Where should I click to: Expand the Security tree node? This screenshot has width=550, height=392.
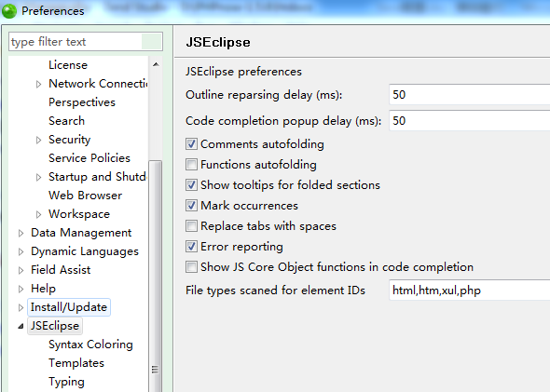38,140
